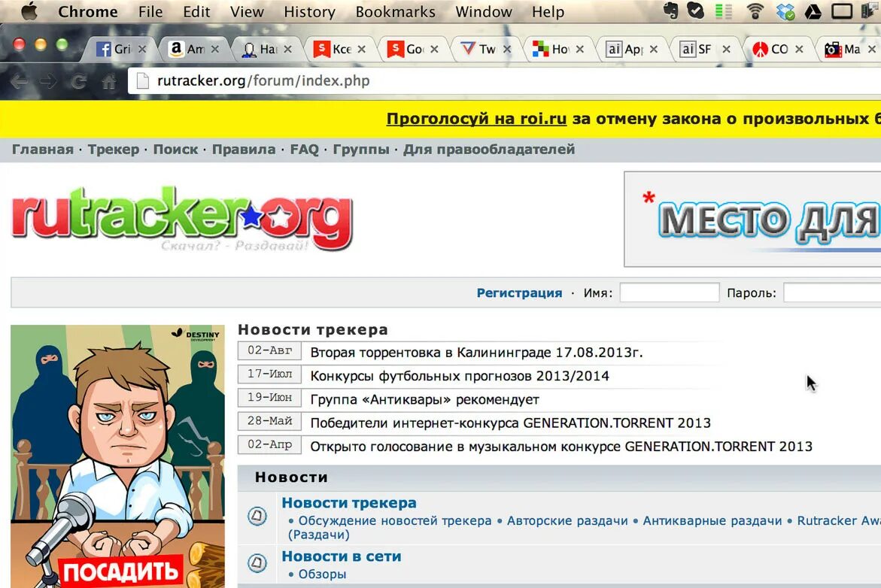Close the CO tab
Screen dimensions: 881x588
coord(799,50)
